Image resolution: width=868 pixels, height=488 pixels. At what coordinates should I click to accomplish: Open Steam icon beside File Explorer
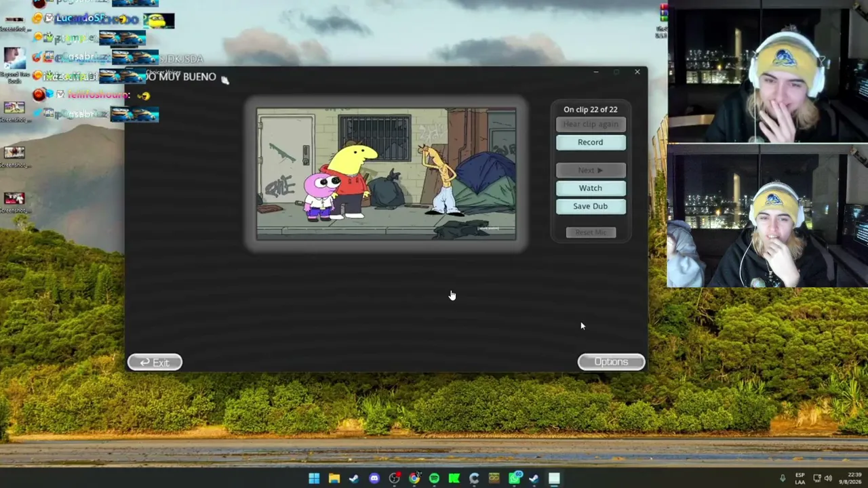[354, 479]
